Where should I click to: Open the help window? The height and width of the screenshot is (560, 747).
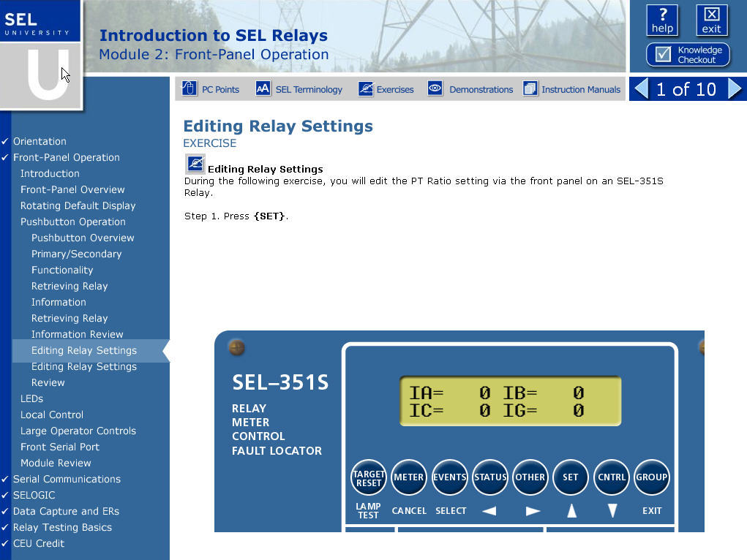tap(662, 20)
